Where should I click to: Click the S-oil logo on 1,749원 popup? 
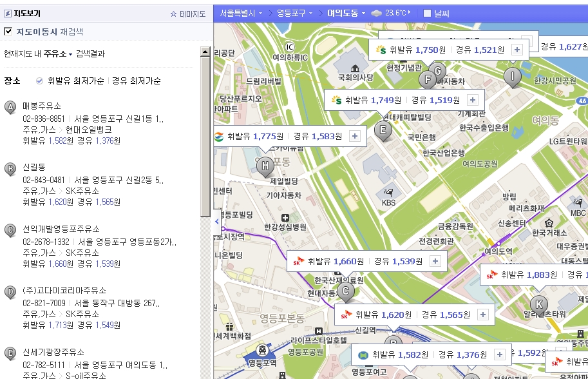pyautogui.click(x=336, y=100)
